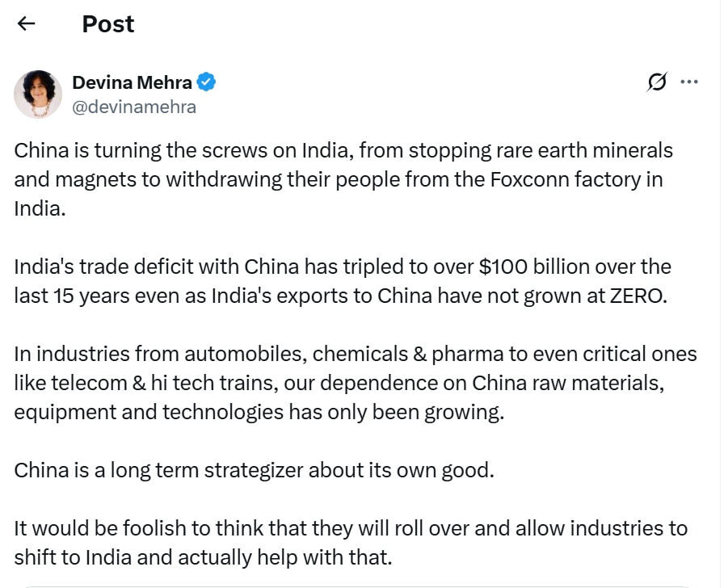The height and width of the screenshot is (588, 724).
Task: Click the word ZERO in post
Action: [x=638, y=296]
